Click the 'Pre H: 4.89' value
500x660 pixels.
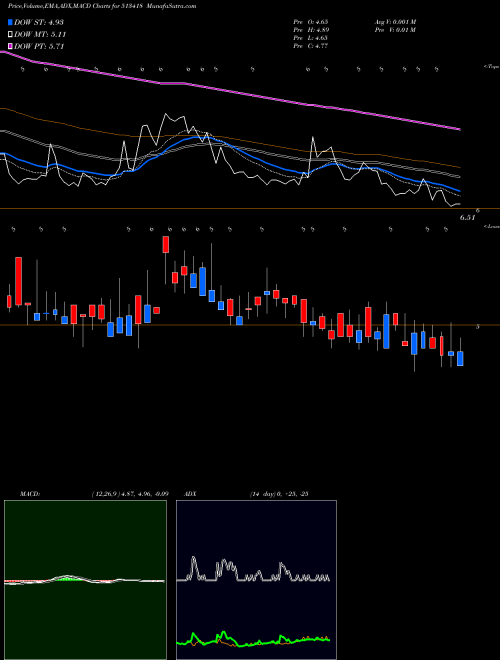coord(311,30)
